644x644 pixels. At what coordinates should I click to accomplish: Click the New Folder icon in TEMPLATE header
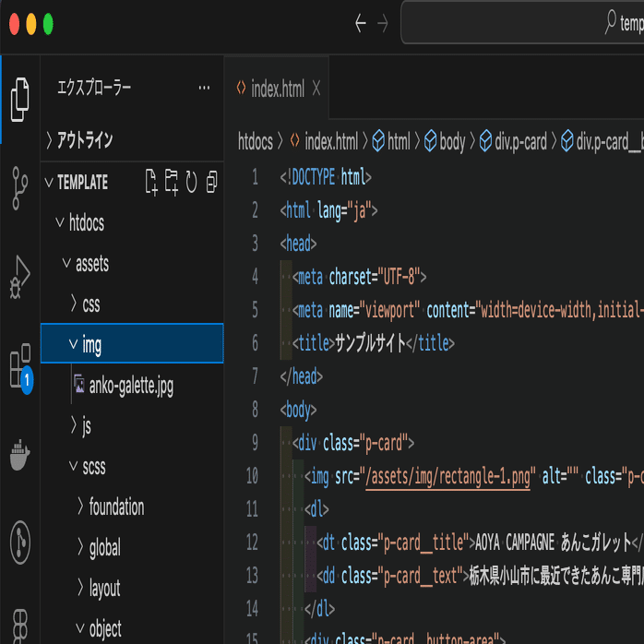[172, 182]
